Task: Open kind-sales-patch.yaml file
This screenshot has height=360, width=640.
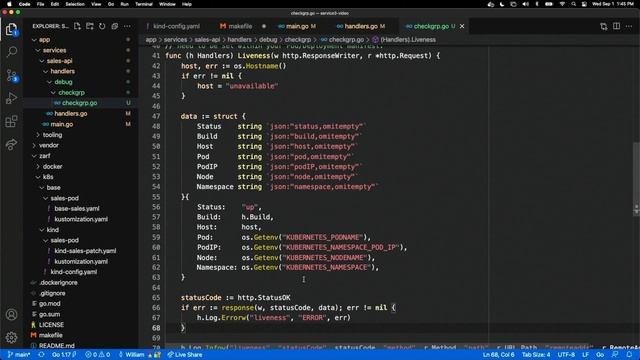Action: [x=85, y=251]
